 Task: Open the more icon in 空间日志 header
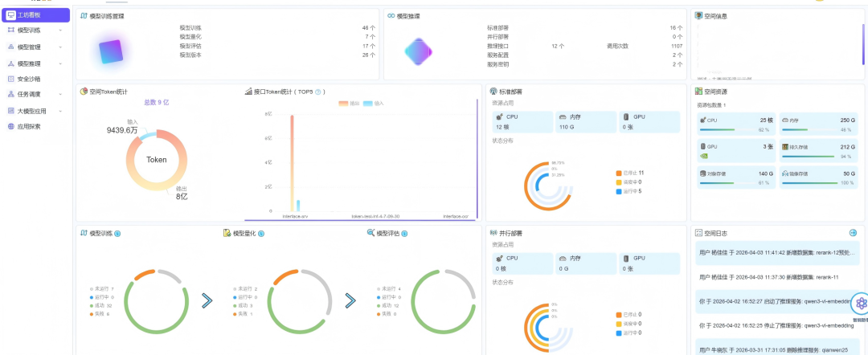click(x=853, y=234)
